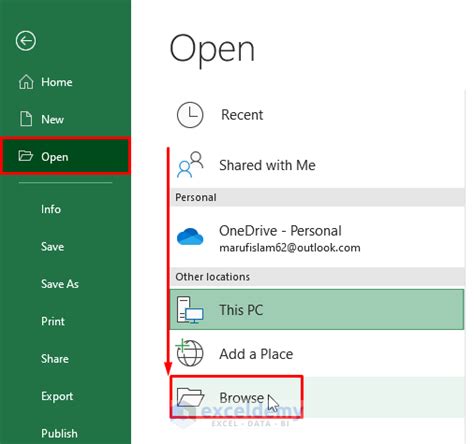Click the back arrow circle icon
The width and height of the screenshot is (474, 444).
click(x=26, y=41)
